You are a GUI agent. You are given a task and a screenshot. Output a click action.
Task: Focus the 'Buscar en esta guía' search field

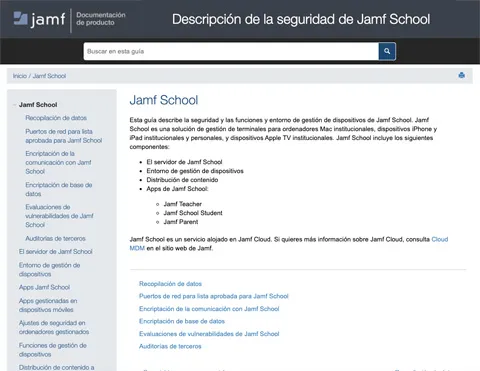tap(231, 51)
